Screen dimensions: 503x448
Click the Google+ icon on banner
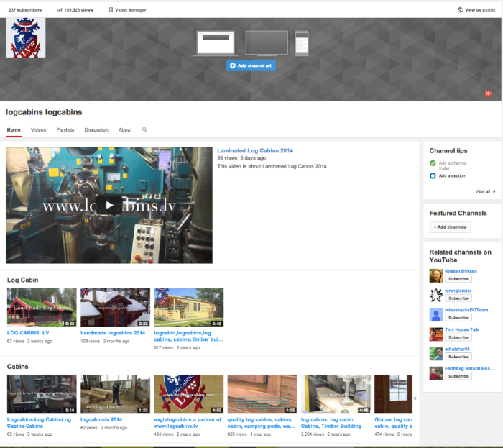488,93
